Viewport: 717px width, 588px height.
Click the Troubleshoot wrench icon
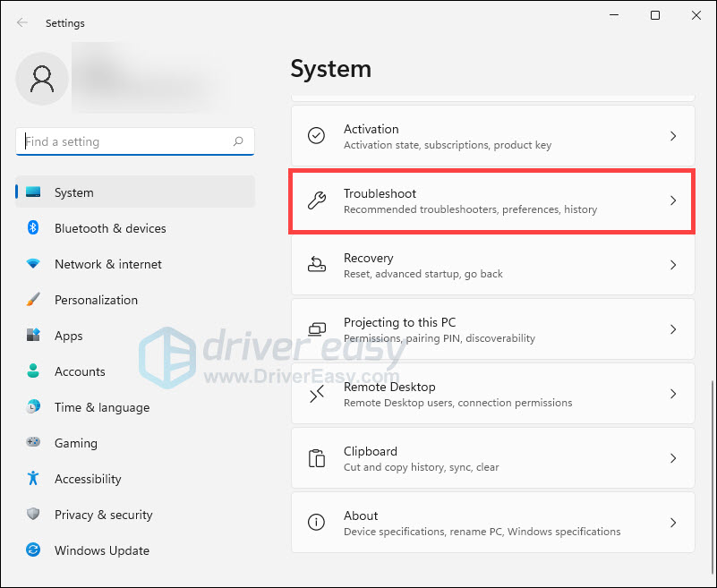pos(317,201)
